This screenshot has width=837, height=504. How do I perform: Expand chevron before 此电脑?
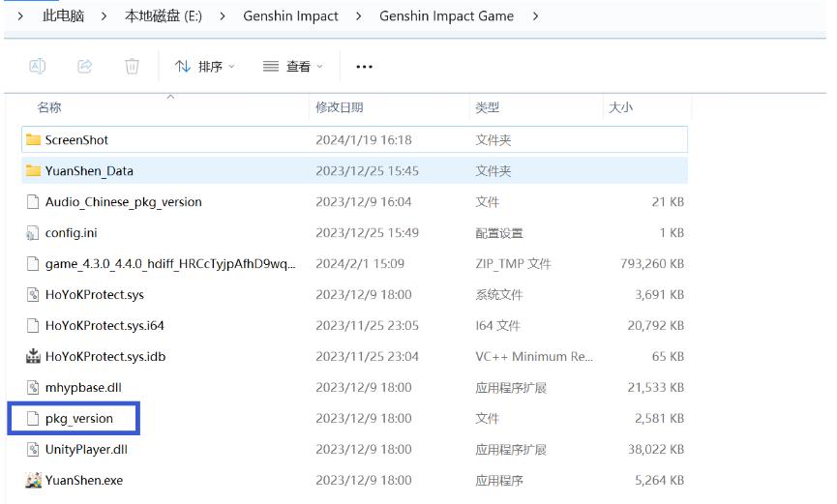[x=20, y=16]
